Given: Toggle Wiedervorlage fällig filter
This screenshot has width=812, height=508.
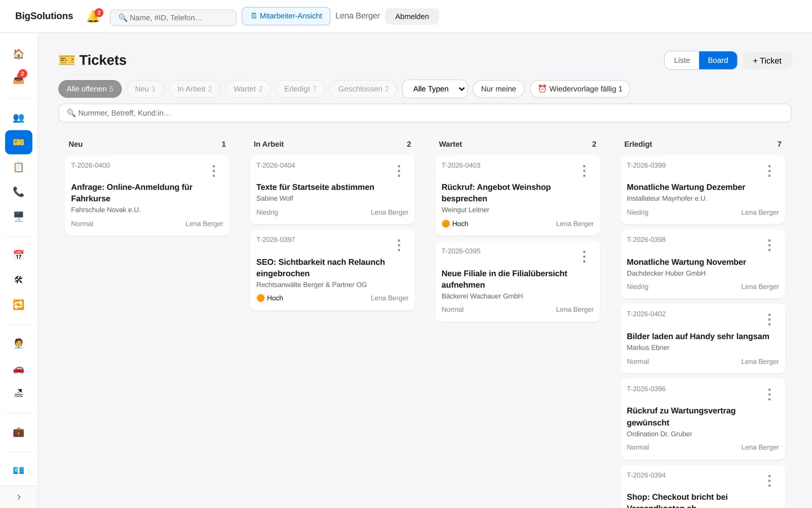Looking at the screenshot, I should 580,89.
